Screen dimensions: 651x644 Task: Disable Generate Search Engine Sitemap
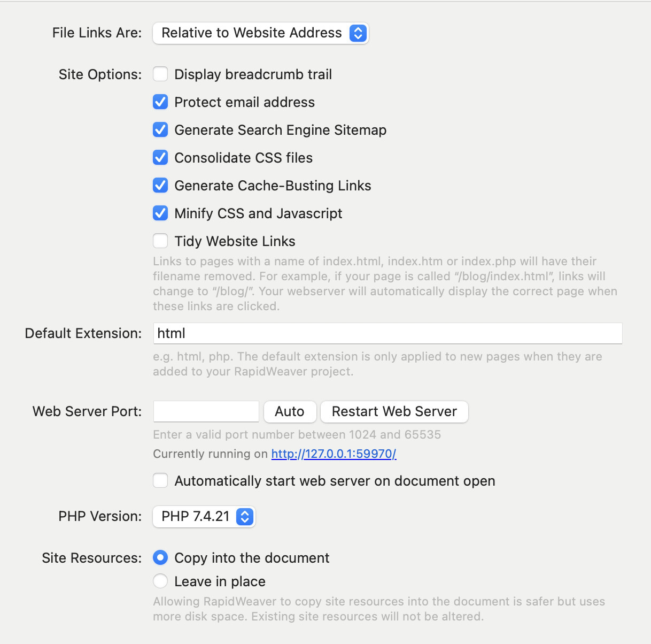pyautogui.click(x=160, y=129)
